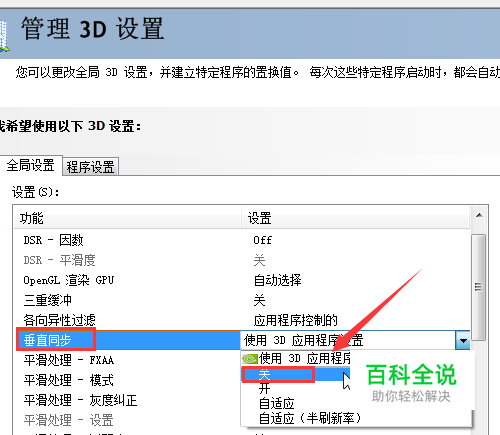
Task: Open the 垂直同步 dropdown arrow
Action: click(463, 340)
